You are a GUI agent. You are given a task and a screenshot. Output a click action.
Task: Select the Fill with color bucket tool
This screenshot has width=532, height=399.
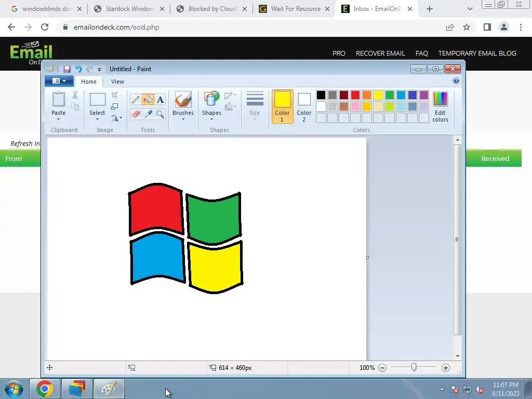coord(148,99)
